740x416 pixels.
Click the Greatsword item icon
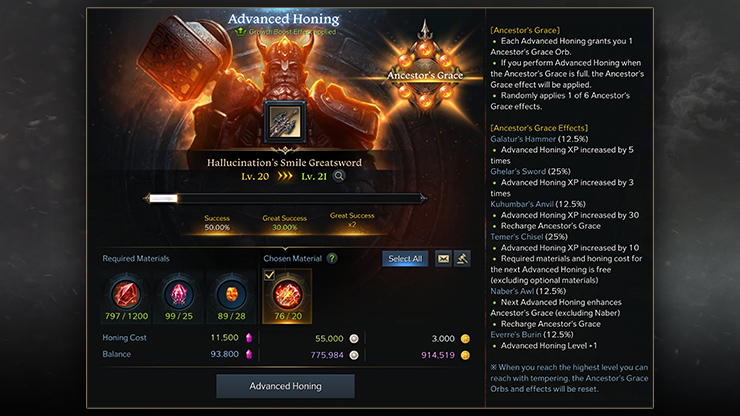(285, 122)
